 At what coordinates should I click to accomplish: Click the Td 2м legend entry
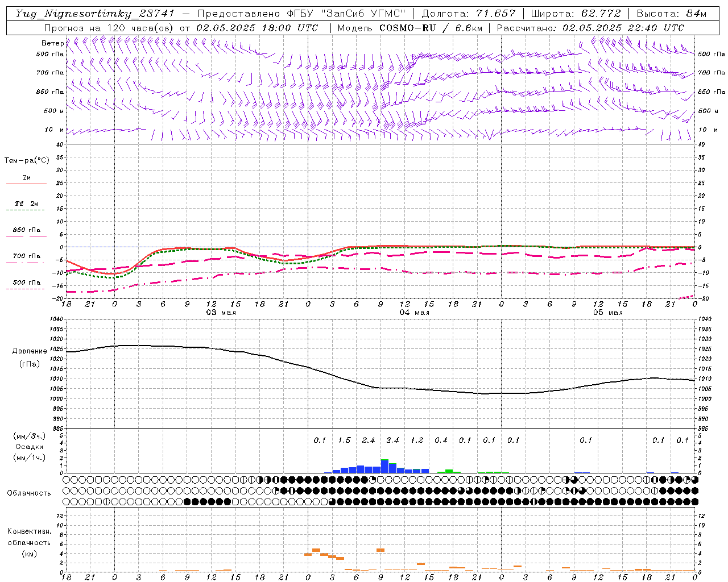[x=26, y=203]
